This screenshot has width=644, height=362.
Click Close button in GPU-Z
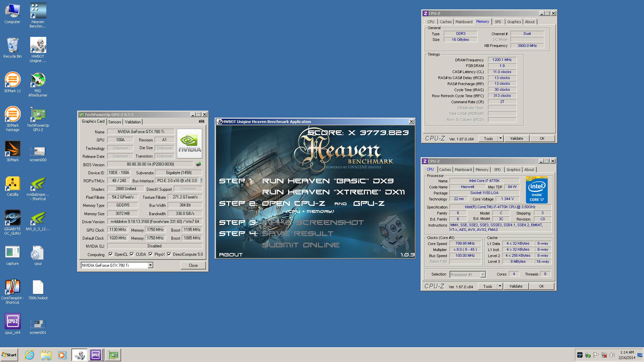point(193,265)
